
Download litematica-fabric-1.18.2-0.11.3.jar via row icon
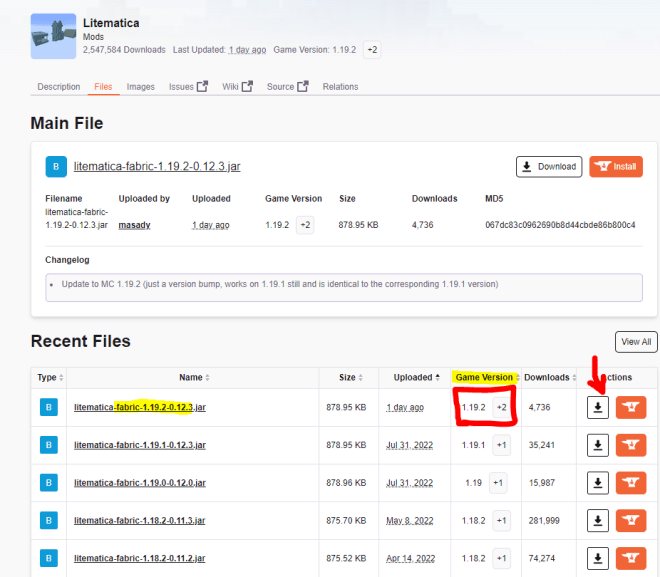(x=598, y=521)
